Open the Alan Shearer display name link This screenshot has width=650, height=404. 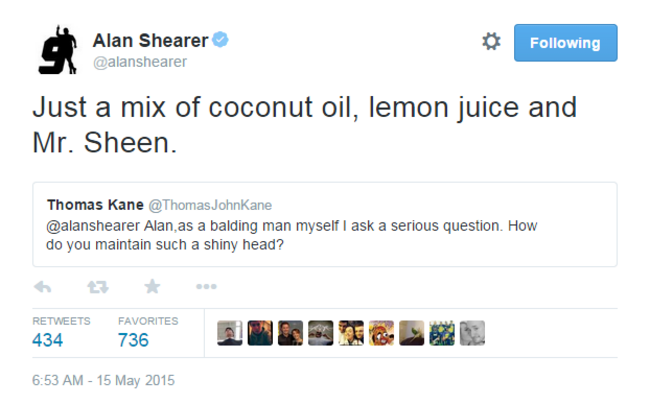150,40
